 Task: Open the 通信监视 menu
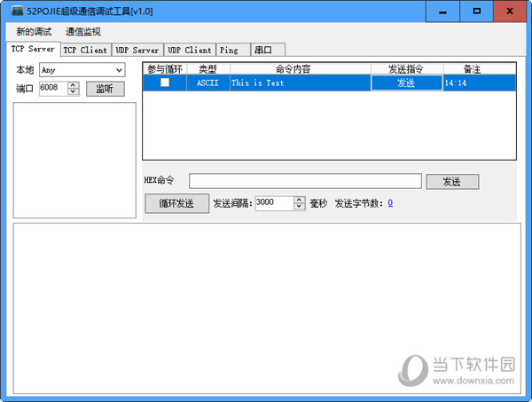[83, 32]
